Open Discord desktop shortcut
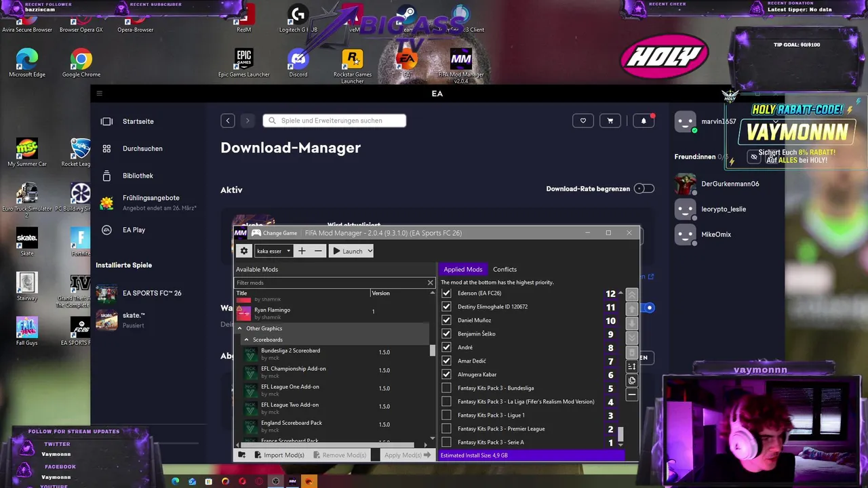The height and width of the screenshot is (488, 868). 298,63
